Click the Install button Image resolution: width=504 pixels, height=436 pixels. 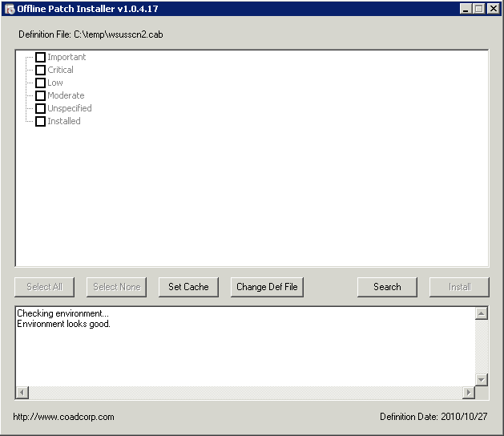(x=459, y=287)
